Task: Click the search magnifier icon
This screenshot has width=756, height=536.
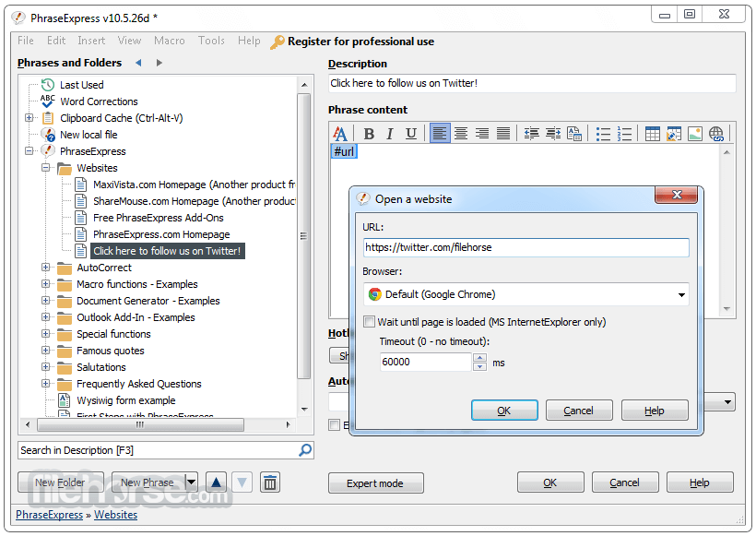Action: (x=305, y=450)
